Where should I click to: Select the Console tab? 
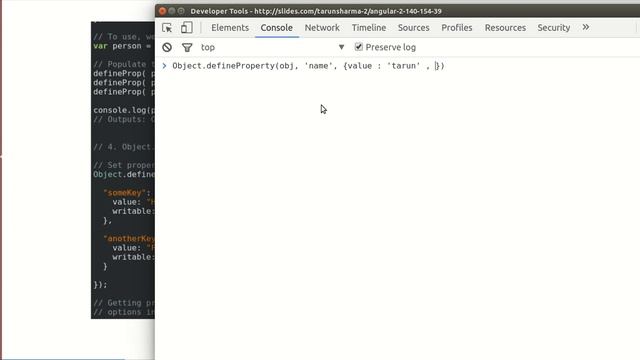point(276,28)
